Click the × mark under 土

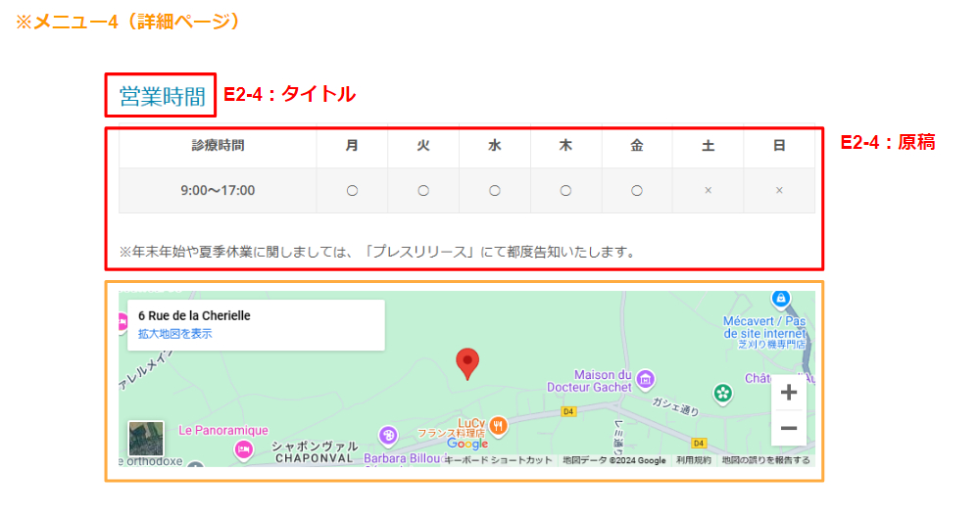tap(708, 191)
